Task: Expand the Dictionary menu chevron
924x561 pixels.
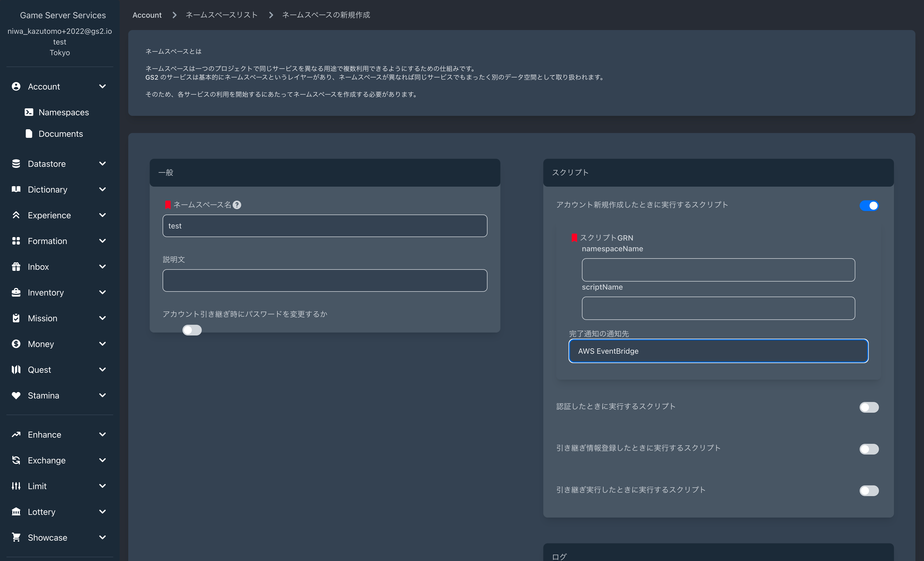Action: [102, 190]
